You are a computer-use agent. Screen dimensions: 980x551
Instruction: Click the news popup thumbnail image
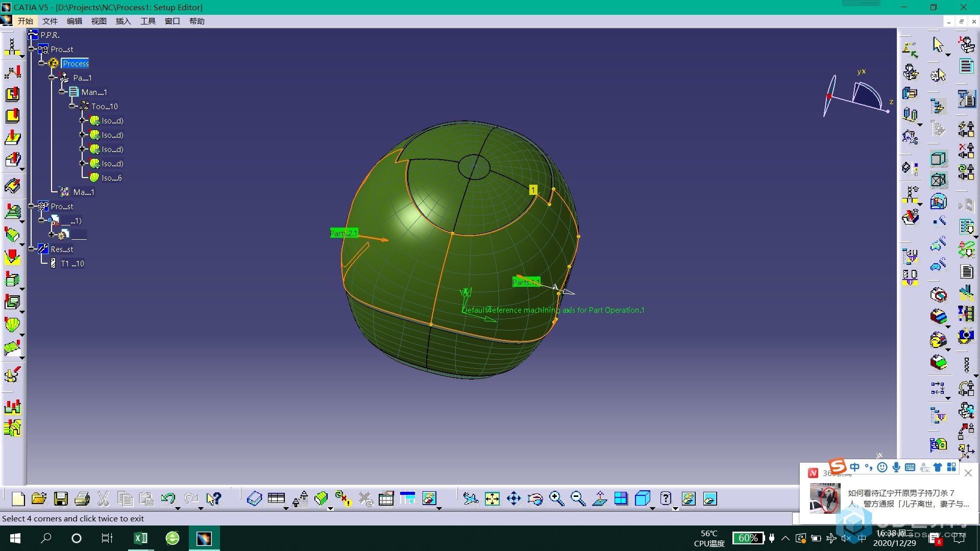[825, 498]
